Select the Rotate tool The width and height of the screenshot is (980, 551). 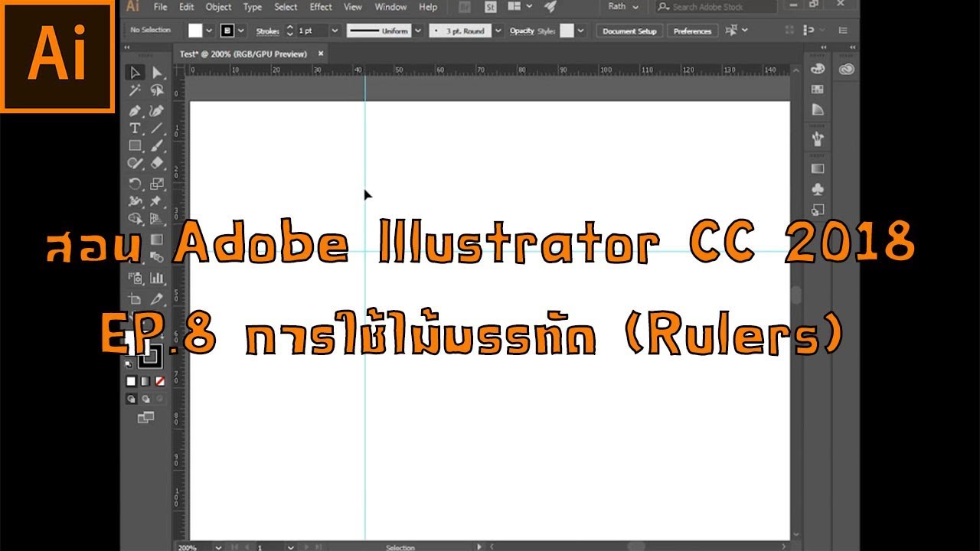click(136, 184)
